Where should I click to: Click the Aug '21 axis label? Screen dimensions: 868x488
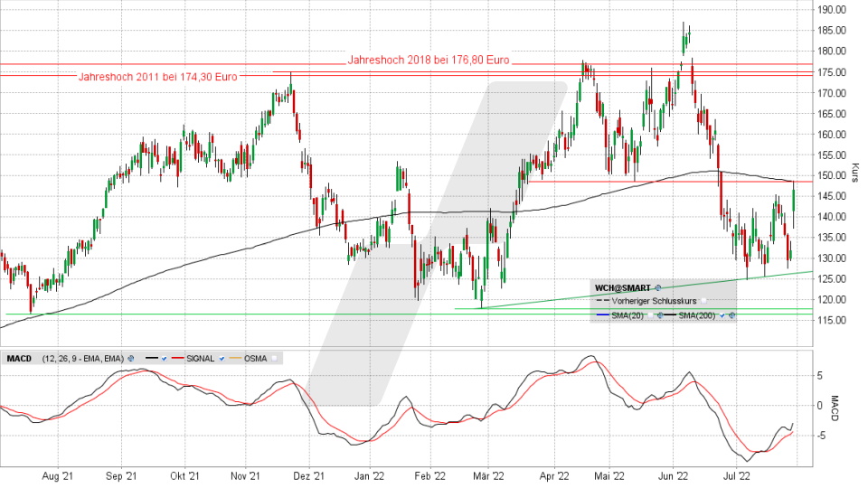[x=57, y=476]
